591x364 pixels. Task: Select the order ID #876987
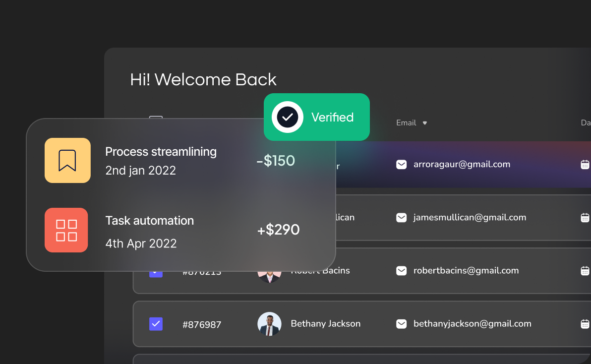201,324
